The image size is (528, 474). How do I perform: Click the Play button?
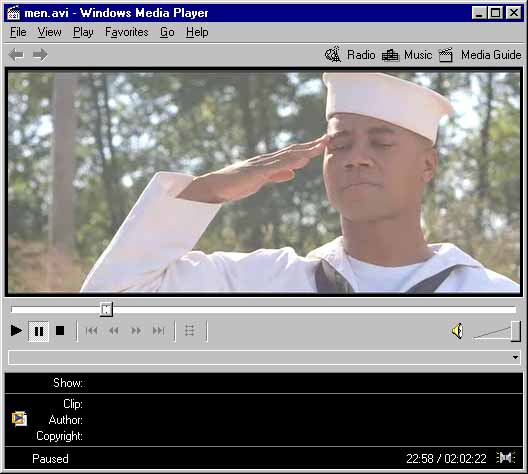click(x=16, y=331)
